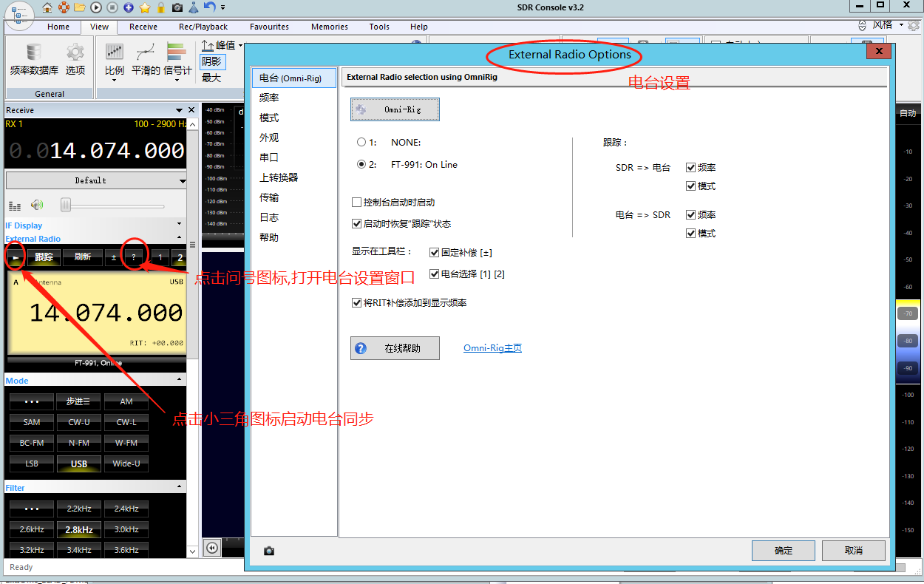Toggle the 阴影 shading option
Image resolution: width=924 pixels, height=584 pixels.
coord(212,61)
